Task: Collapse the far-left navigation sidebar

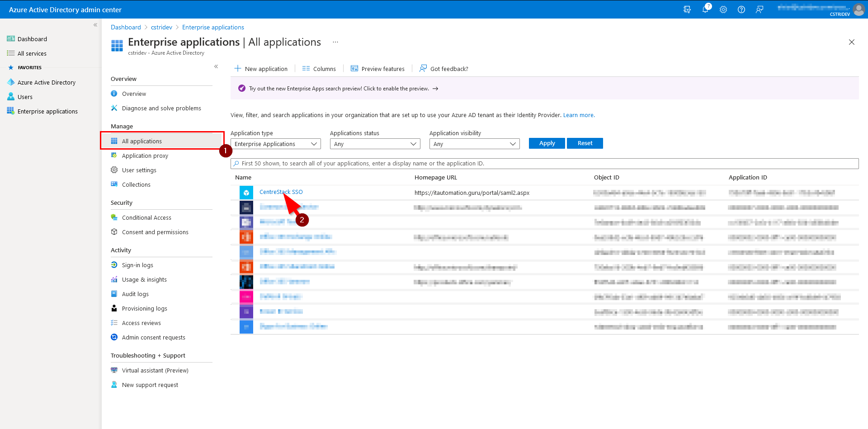Action: pyautogui.click(x=95, y=25)
